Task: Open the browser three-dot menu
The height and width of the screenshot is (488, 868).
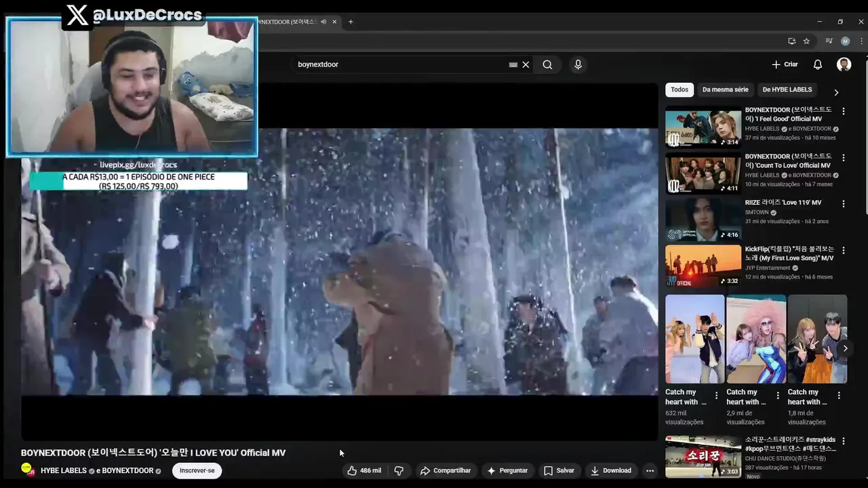Action: tap(860, 41)
